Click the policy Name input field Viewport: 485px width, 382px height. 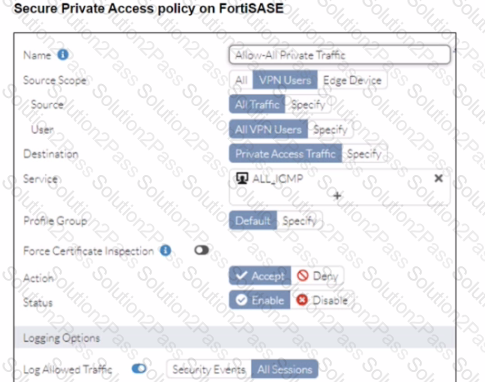(340, 55)
